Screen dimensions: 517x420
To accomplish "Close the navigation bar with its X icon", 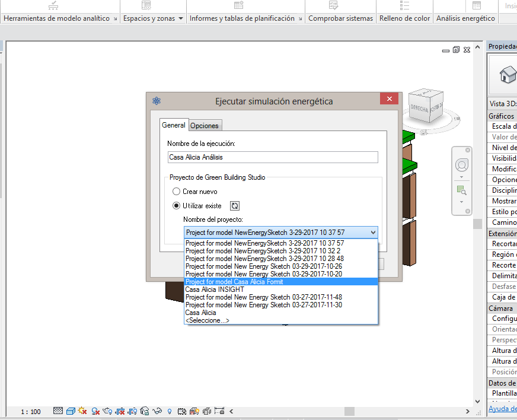I will [468, 150].
